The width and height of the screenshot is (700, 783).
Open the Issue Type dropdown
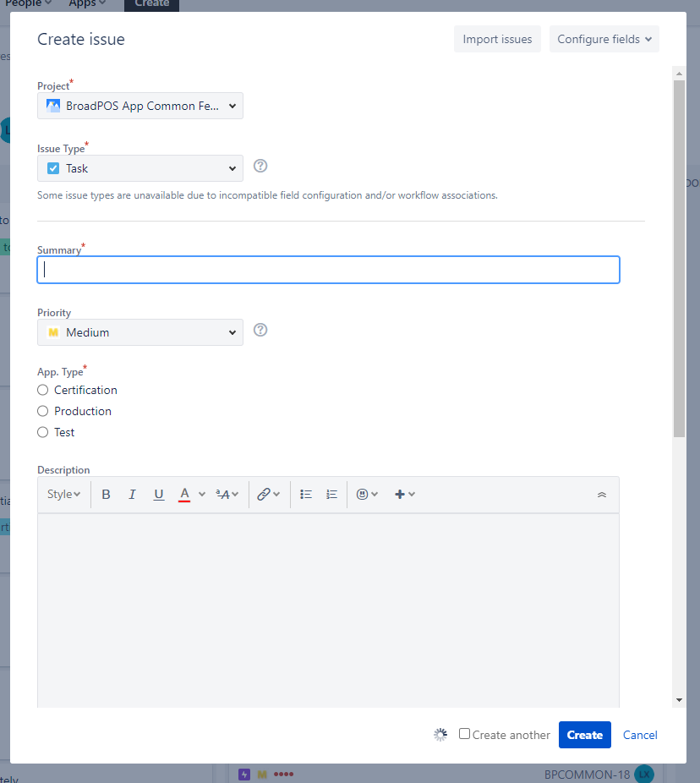[x=140, y=168]
